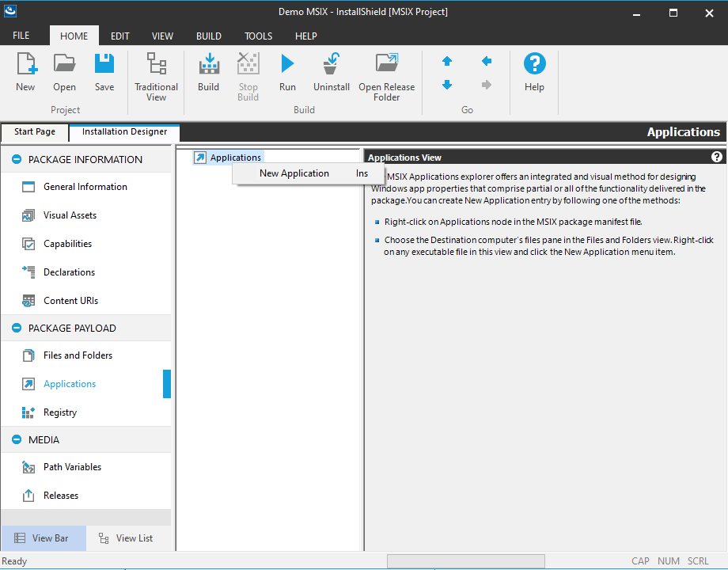Click the CAP indicator in status bar
728x570 pixels.
(640, 561)
